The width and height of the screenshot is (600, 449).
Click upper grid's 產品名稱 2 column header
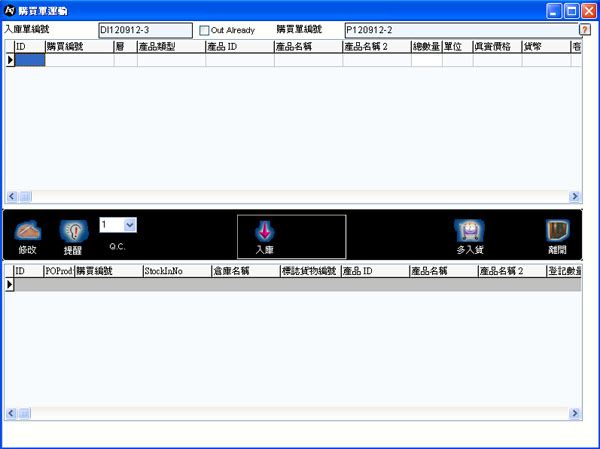(377, 47)
